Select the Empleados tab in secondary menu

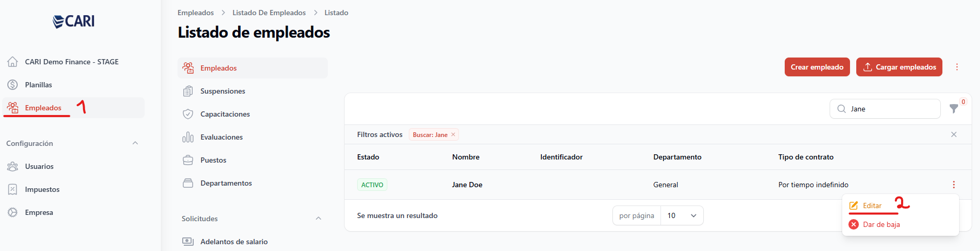[x=253, y=68]
